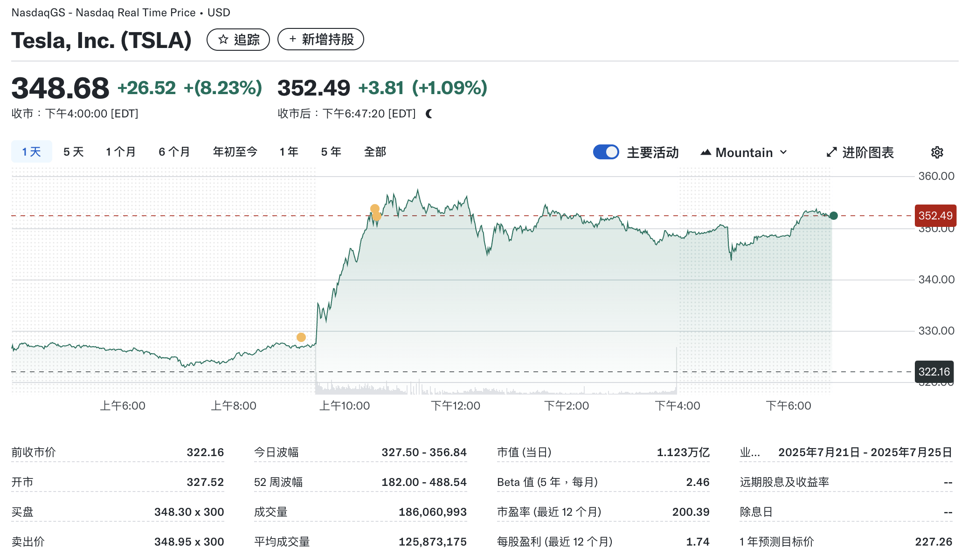Click the pre-market orange event marker
Screen dimensions: 968x560
click(301, 337)
